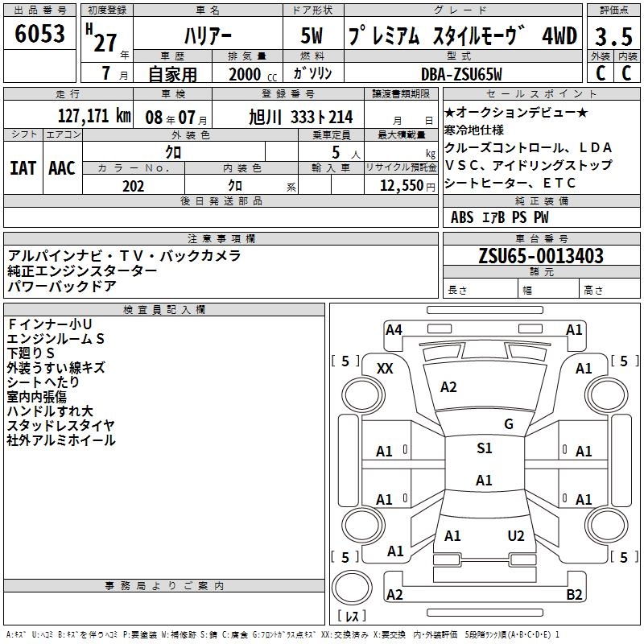
Task: Select inspector note 室内内張傷
Action: pos(36,397)
